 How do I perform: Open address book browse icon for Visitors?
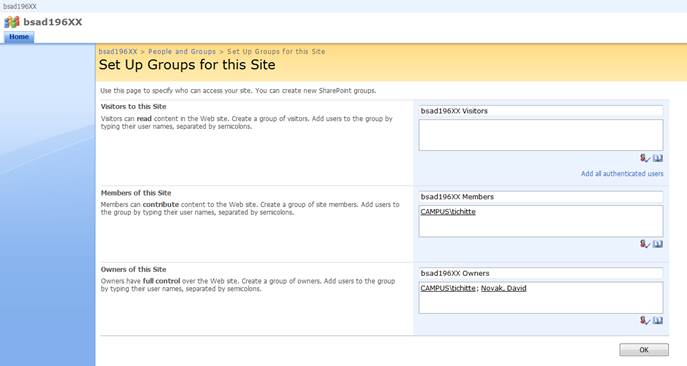tap(658, 158)
